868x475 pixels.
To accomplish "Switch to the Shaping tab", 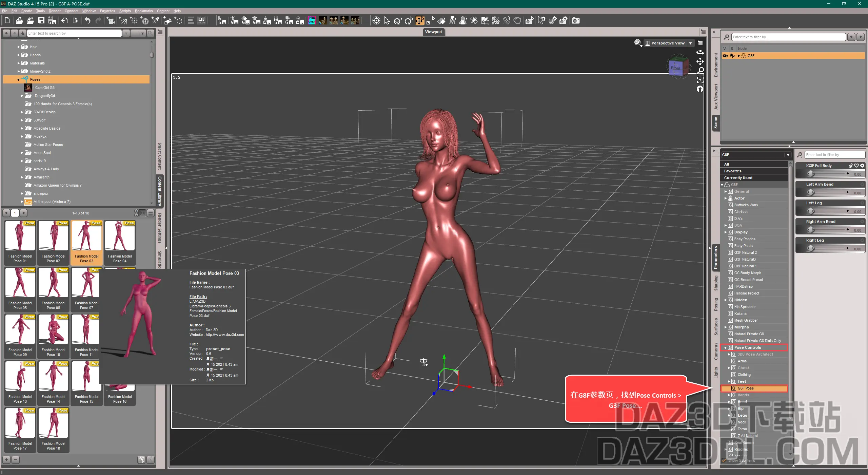I will (716, 283).
